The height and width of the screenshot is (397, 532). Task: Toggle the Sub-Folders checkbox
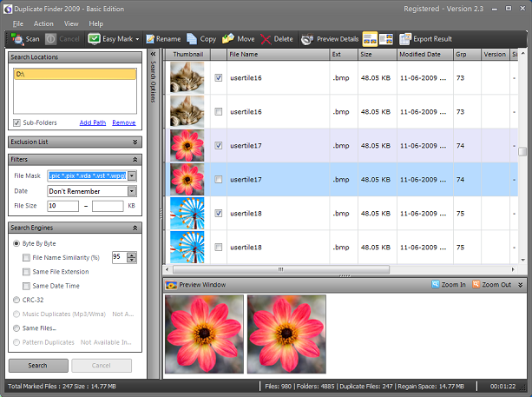[16, 123]
